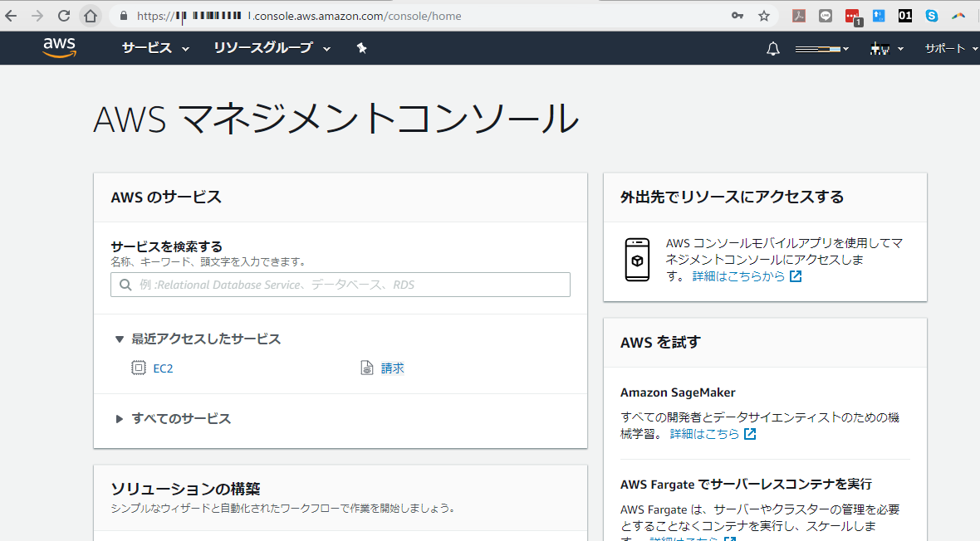Image resolution: width=980 pixels, height=541 pixels.
Task: Open the notifications bell
Action: point(773,49)
